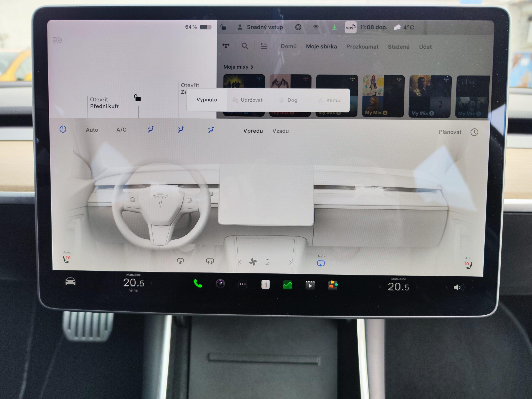Open Moje sbírka tab
The width and height of the screenshot is (532, 399).
pyautogui.click(x=321, y=46)
